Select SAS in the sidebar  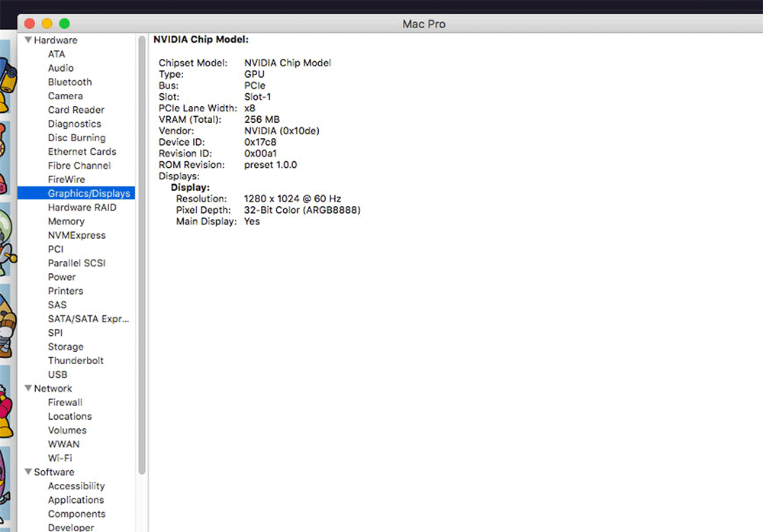tap(57, 305)
